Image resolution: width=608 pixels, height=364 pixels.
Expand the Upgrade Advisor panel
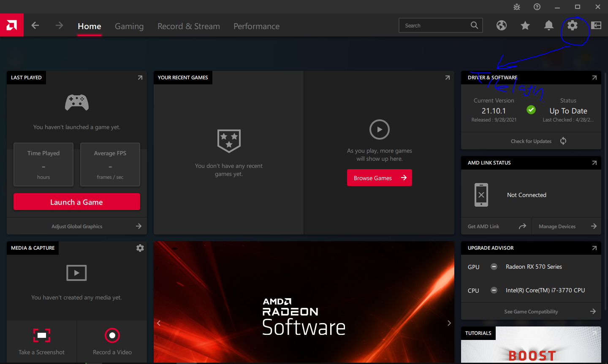[x=594, y=248]
